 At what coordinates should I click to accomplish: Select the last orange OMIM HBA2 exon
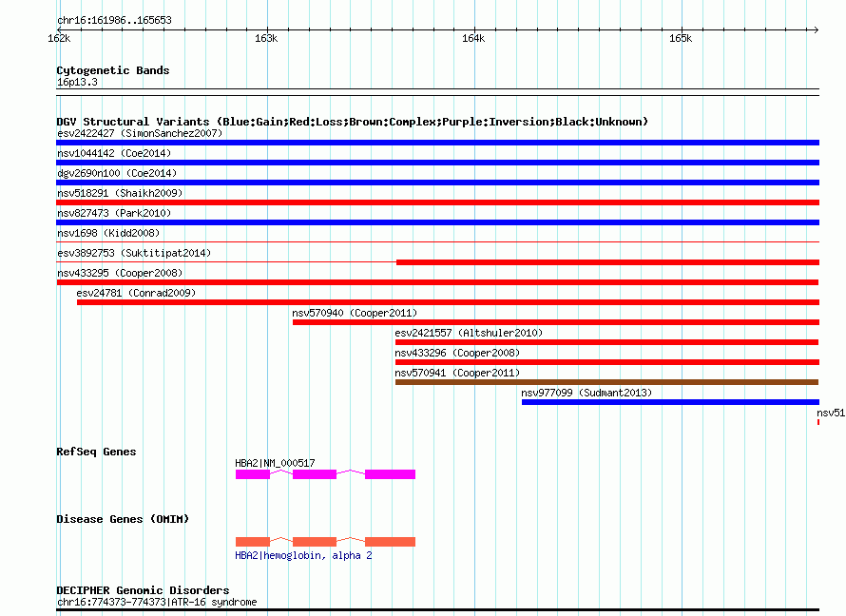[x=390, y=542]
